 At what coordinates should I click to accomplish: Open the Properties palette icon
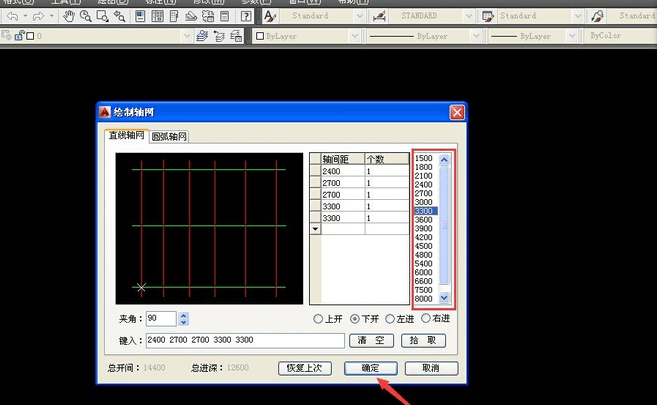pos(141,17)
